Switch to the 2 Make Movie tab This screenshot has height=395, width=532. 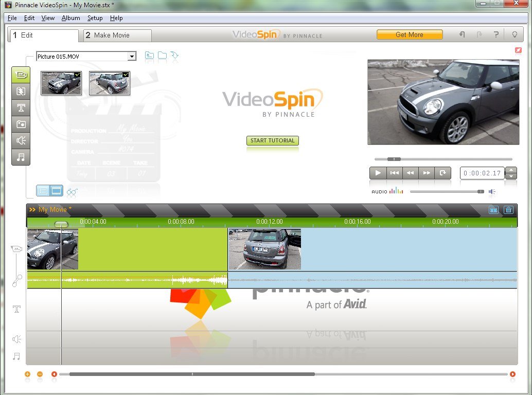(117, 35)
